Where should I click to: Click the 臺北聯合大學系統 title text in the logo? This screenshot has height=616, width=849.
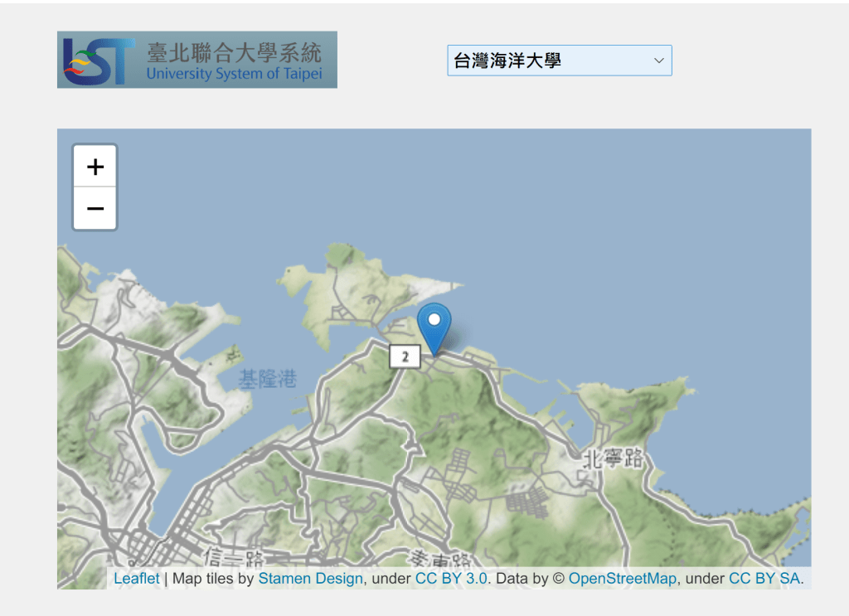click(x=234, y=52)
